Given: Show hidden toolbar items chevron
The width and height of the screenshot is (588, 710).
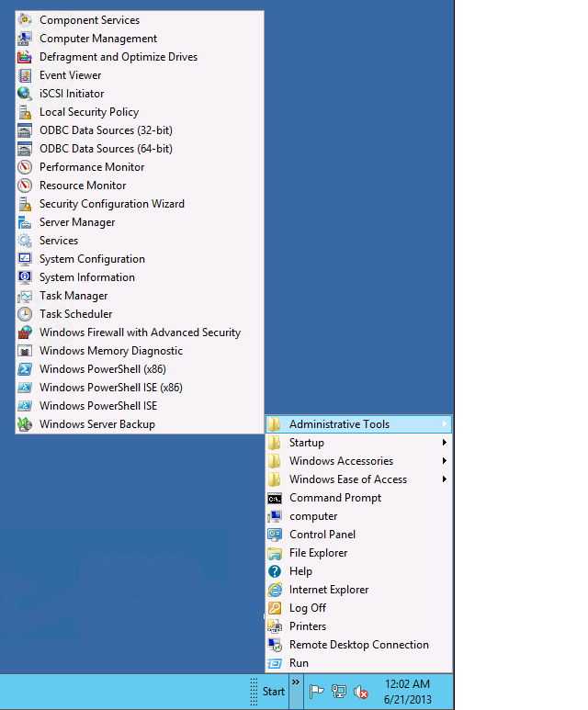Looking at the screenshot, I should (x=295, y=682).
